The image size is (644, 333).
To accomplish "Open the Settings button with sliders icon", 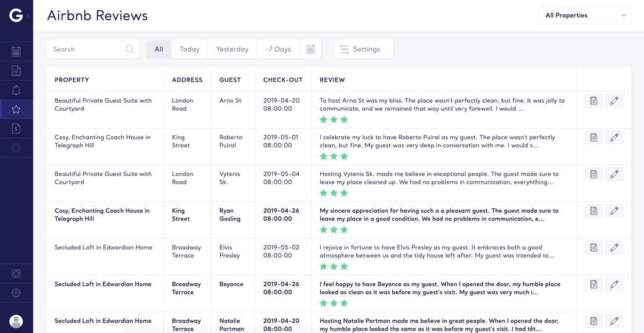I will tap(364, 49).
